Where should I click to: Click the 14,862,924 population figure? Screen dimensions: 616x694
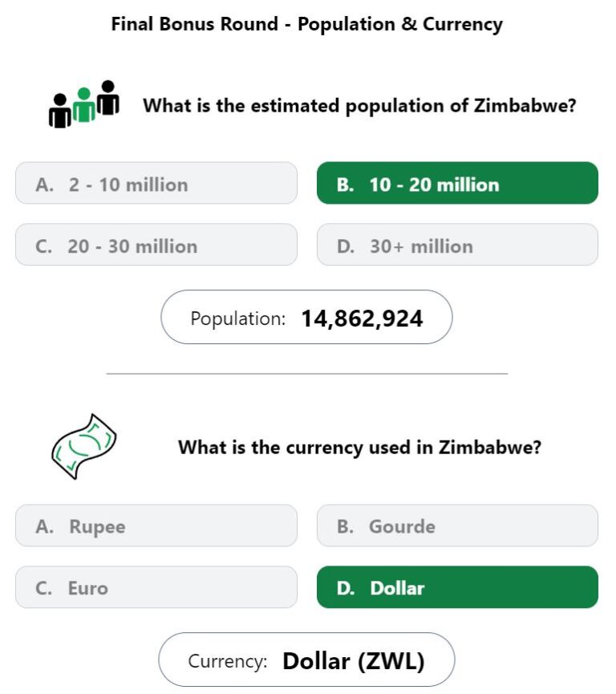click(362, 319)
